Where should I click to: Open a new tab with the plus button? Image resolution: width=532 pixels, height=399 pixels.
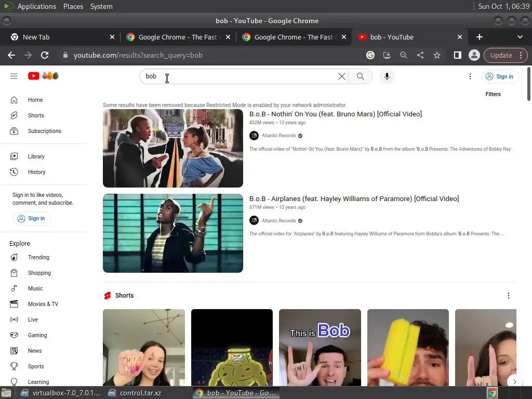point(480,37)
